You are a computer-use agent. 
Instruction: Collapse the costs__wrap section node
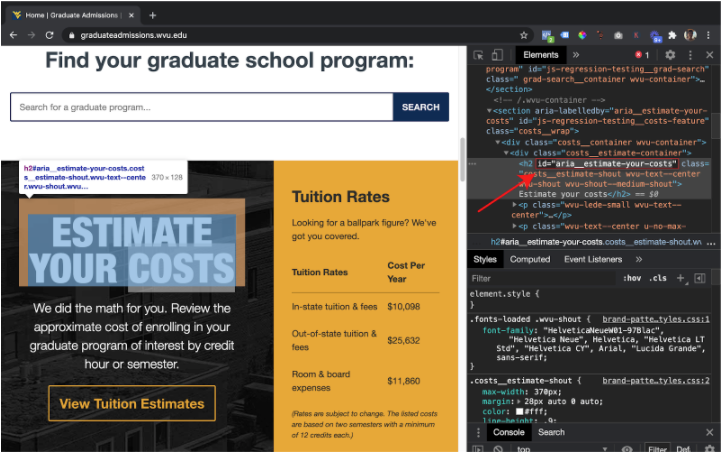(x=489, y=111)
